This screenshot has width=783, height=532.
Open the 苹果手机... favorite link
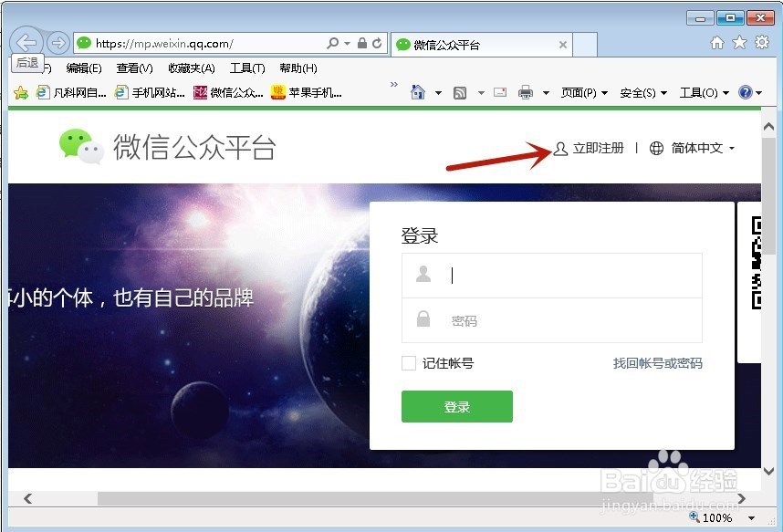click(306, 92)
